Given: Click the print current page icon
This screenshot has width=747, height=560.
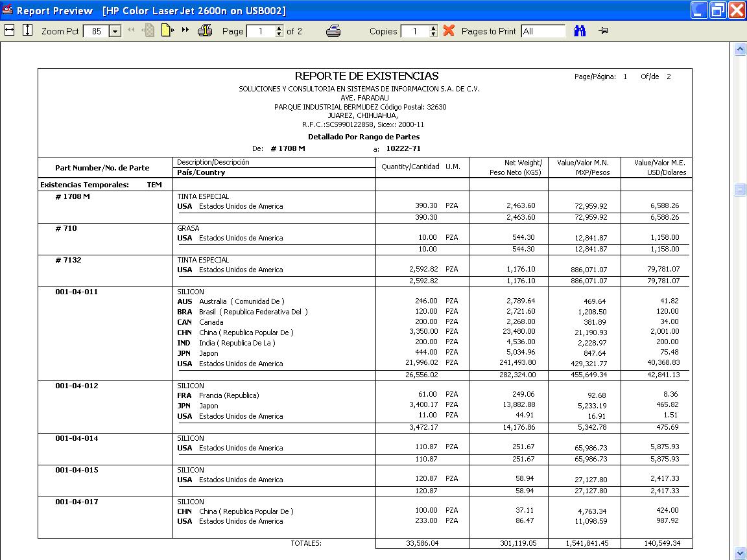Looking at the screenshot, I should point(205,31).
